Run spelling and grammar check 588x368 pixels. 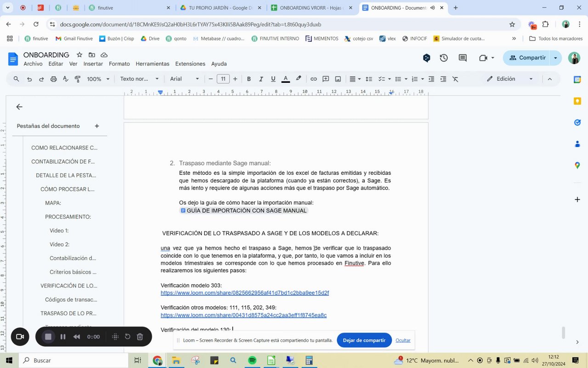65,79
